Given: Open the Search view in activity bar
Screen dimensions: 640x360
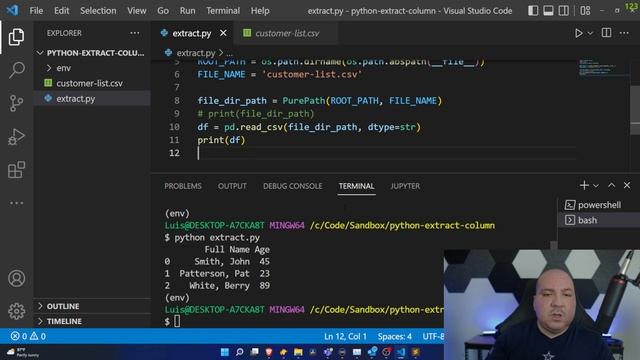Looking at the screenshot, I should (16, 70).
